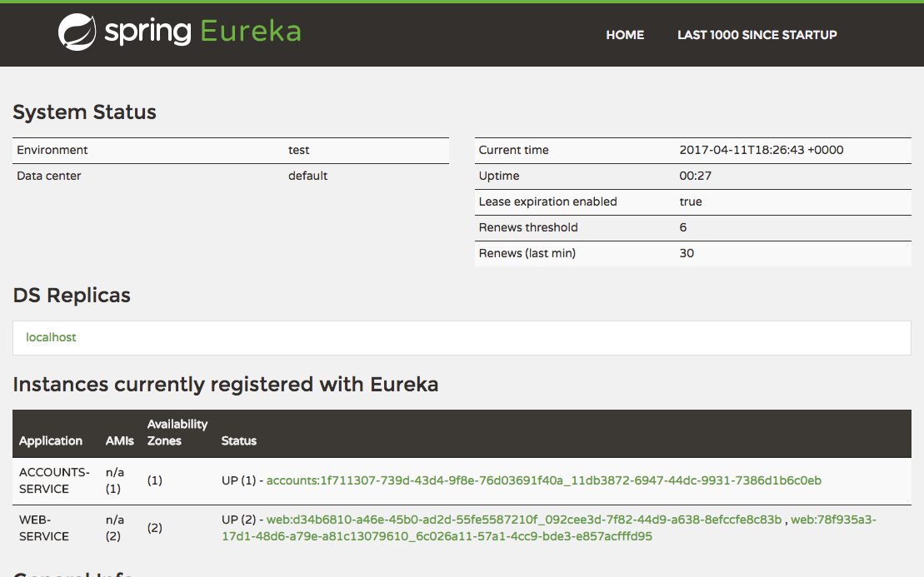Select Instances currently registered with Eureka heading
Screen dimensions: 924x577
point(226,385)
